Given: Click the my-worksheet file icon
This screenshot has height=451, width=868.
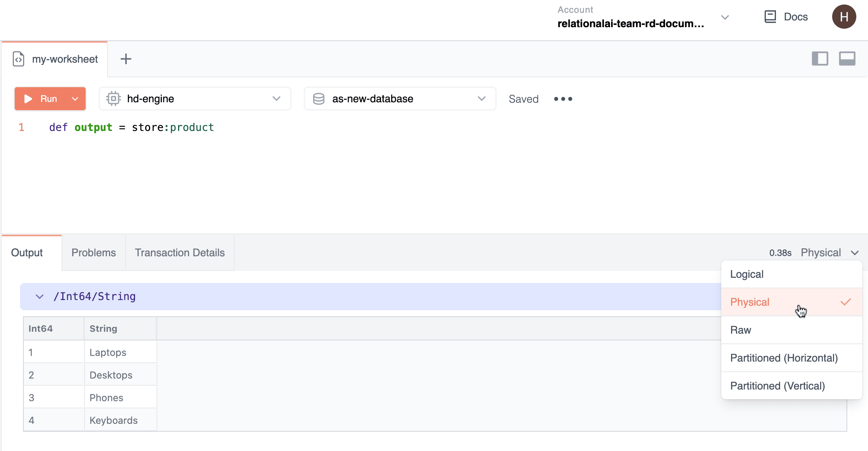Looking at the screenshot, I should (x=18, y=59).
